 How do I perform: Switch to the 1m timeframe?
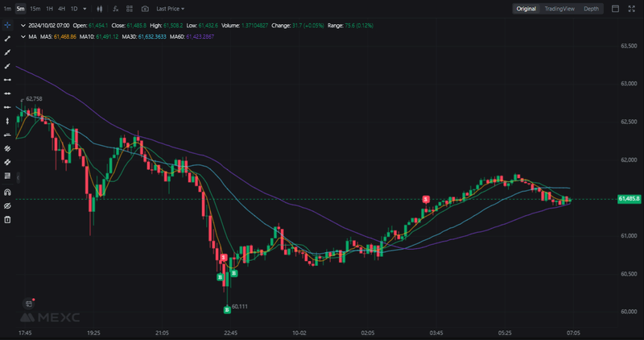point(7,9)
